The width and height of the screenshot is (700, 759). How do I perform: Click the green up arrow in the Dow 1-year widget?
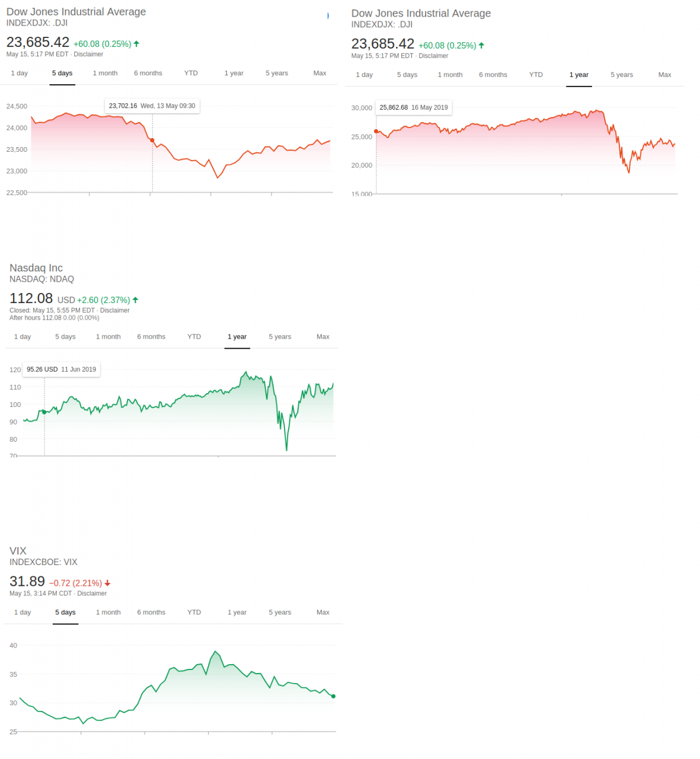[x=481, y=46]
